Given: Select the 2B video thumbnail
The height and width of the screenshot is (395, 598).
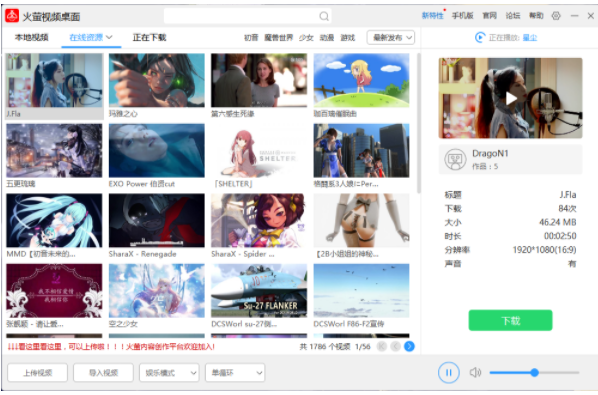Looking at the screenshot, I should 362,220.
